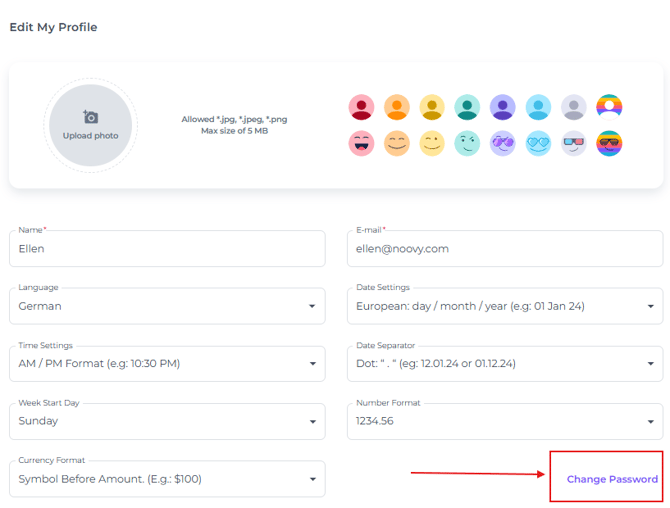Click the Upload photo camera icon
This screenshot has height=508, width=670.
pos(90,118)
